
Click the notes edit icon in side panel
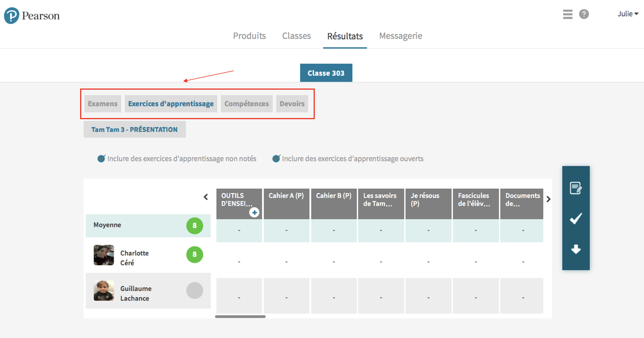[x=576, y=188]
